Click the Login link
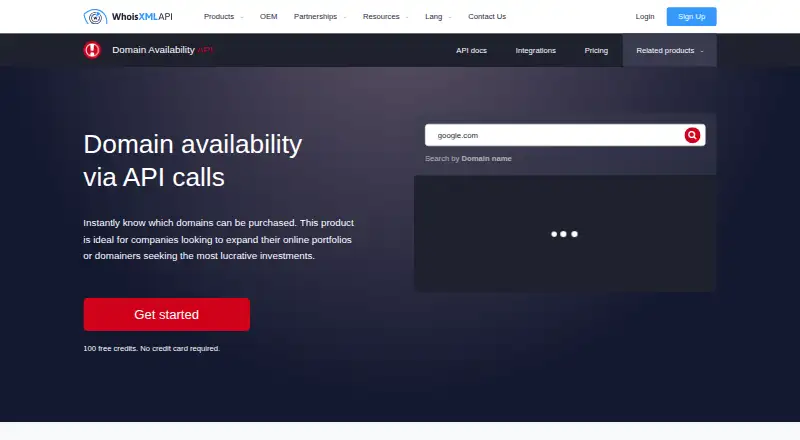 click(644, 17)
